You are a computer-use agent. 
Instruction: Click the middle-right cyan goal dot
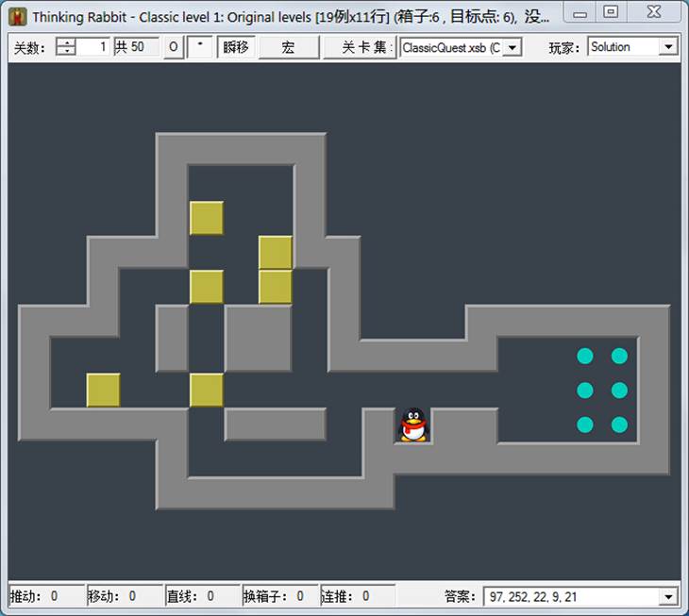[x=619, y=391]
